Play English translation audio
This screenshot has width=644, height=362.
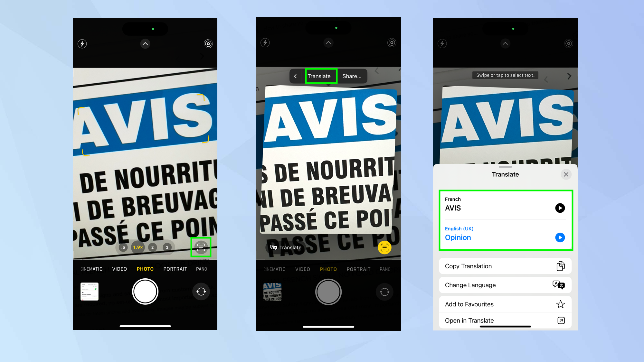[x=560, y=237]
